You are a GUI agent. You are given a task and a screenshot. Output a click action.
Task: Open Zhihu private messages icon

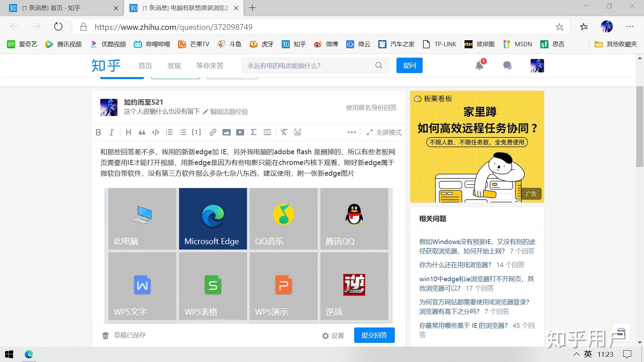507,65
